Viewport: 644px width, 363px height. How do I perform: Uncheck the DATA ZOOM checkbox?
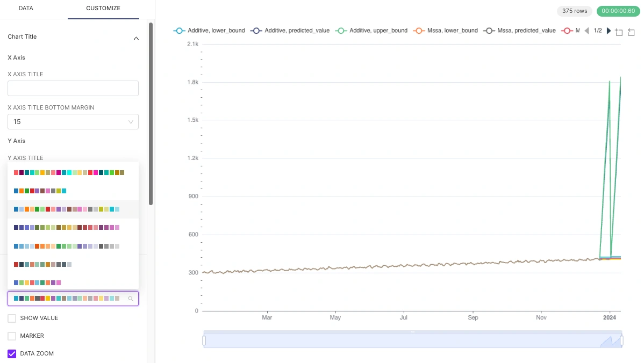[12, 353]
